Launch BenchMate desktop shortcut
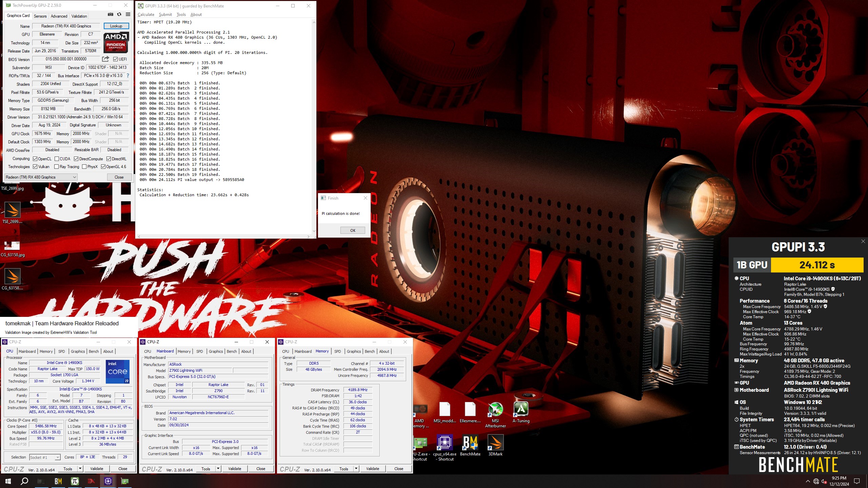This screenshot has height=488, width=868. (470, 445)
